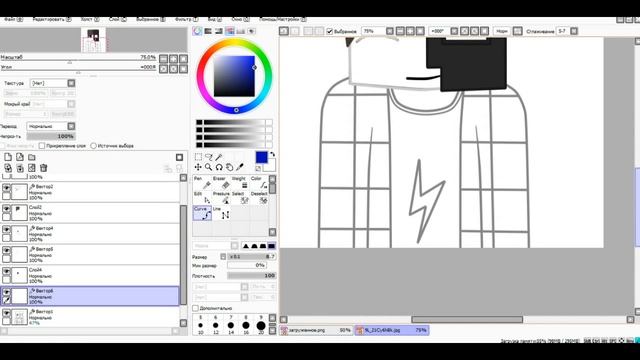Select the Curve tool
The image size is (640, 360).
coord(202,213)
